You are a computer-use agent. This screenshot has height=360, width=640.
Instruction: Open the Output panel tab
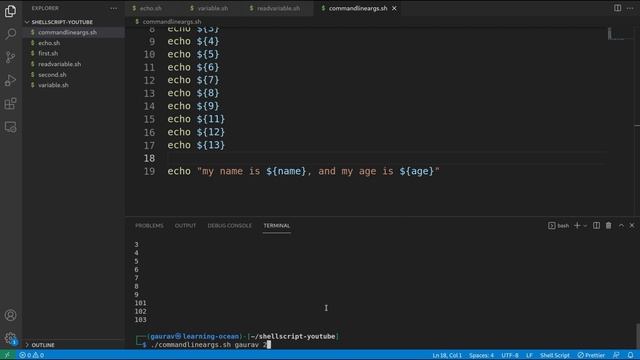pyautogui.click(x=185, y=226)
